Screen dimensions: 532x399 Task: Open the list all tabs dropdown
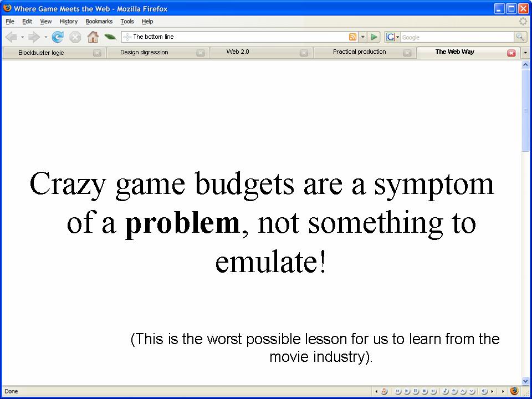(525, 53)
